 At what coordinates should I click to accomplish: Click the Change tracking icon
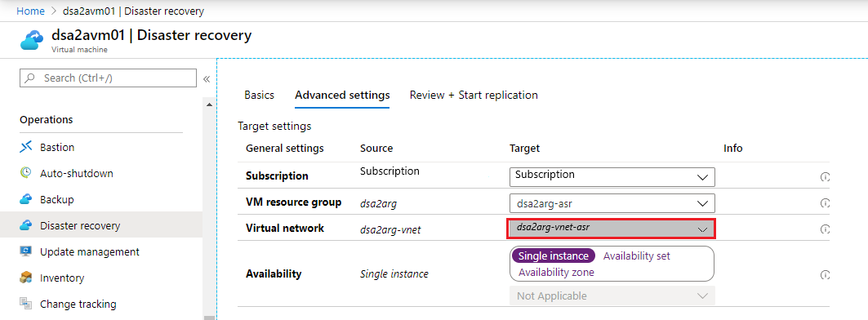(26, 304)
